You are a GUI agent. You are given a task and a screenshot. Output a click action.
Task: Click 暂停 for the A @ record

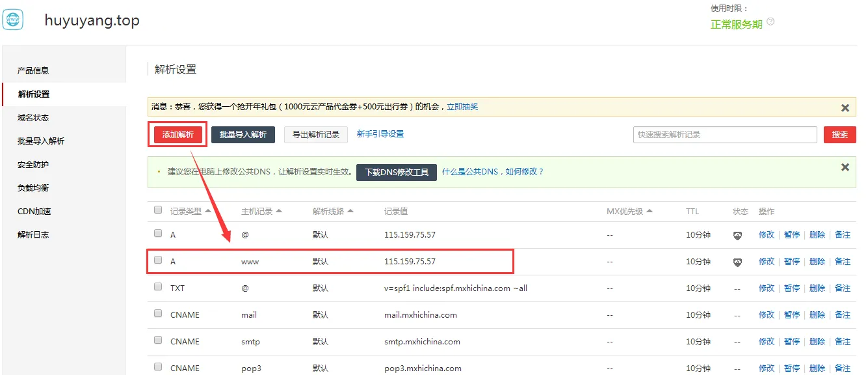(792, 235)
